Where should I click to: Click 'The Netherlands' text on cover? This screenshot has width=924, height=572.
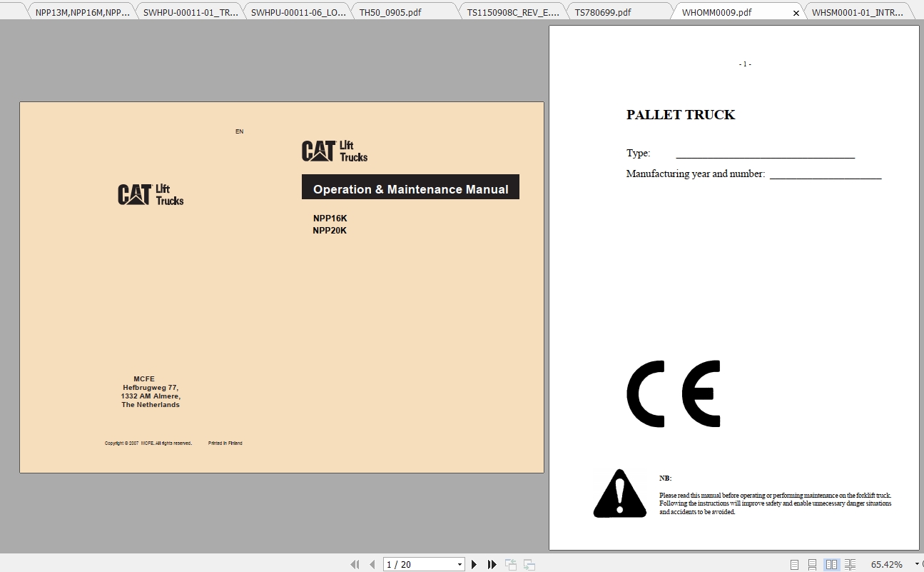pyautogui.click(x=151, y=405)
